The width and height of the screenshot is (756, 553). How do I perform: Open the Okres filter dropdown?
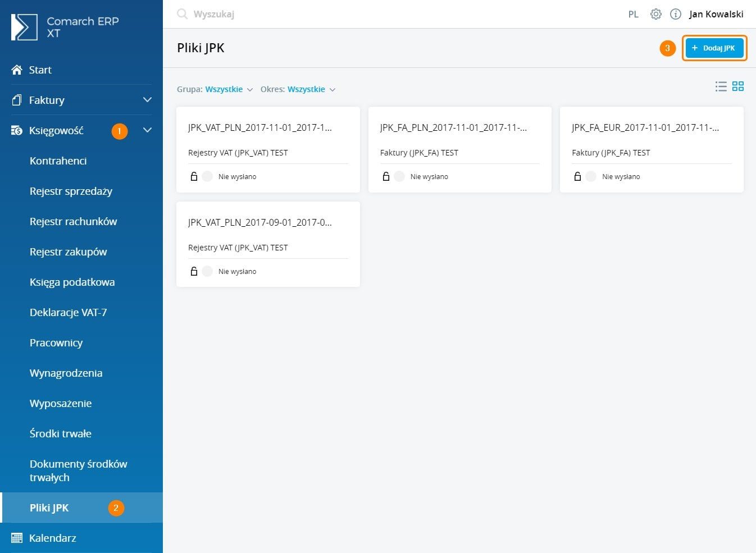click(311, 89)
